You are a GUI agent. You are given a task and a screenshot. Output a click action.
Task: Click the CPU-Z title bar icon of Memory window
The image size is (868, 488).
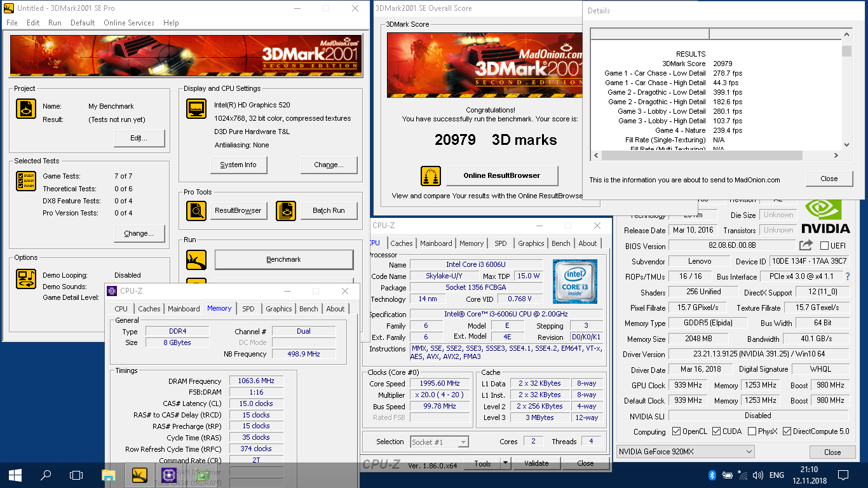coord(112,291)
